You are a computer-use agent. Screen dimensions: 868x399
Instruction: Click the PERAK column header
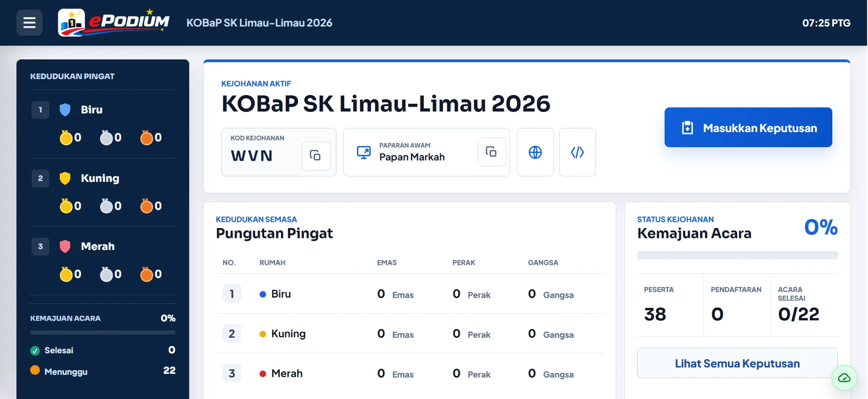(464, 262)
